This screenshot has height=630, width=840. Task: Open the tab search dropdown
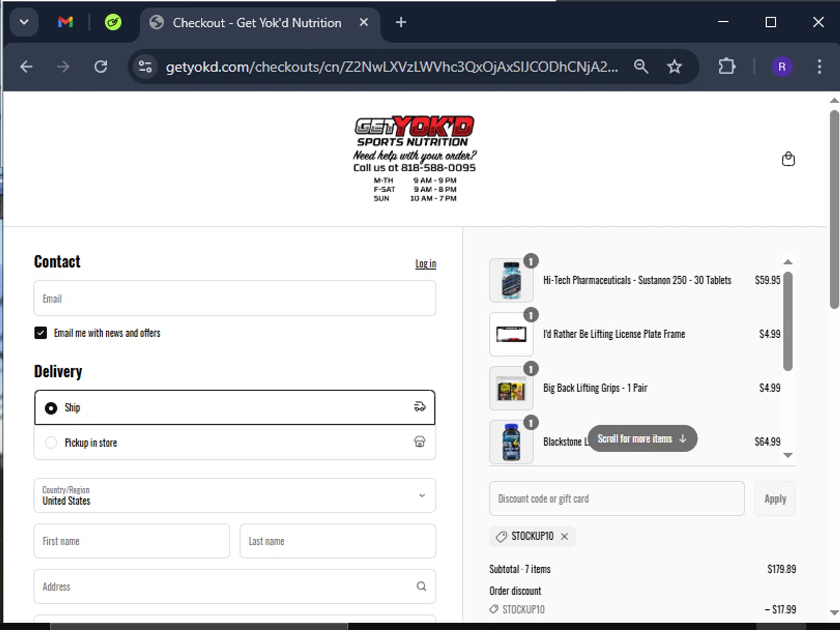point(24,22)
